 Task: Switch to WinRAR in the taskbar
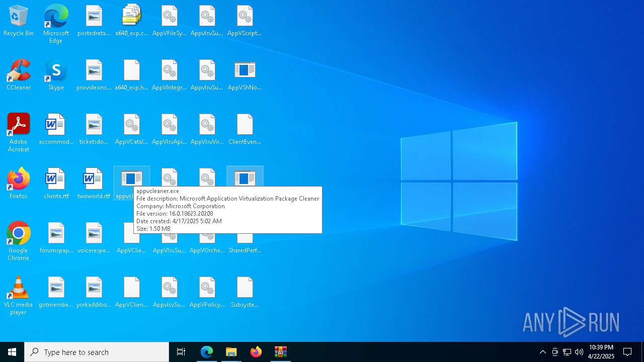click(280, 352)
